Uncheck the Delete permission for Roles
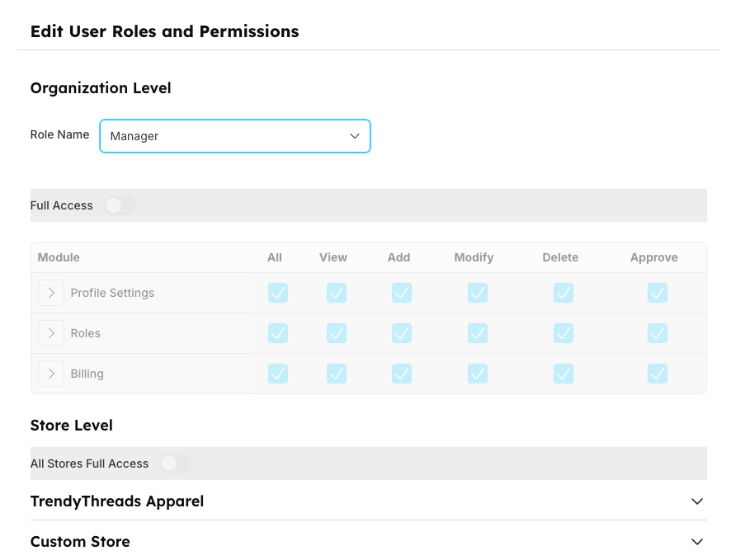This screenshot has width=736, height=560. pyautogui.click(x=563, y=333)
